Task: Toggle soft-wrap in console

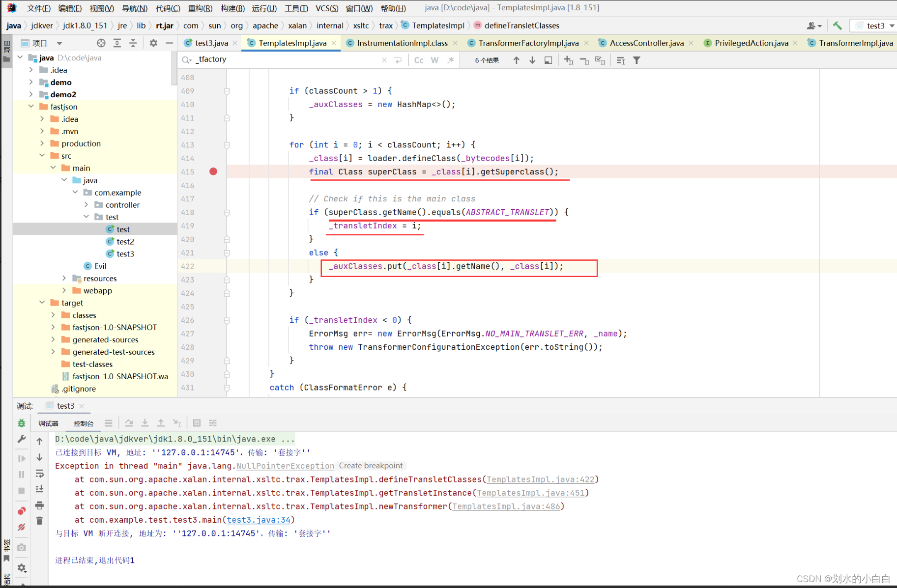Action: (40, 474)
